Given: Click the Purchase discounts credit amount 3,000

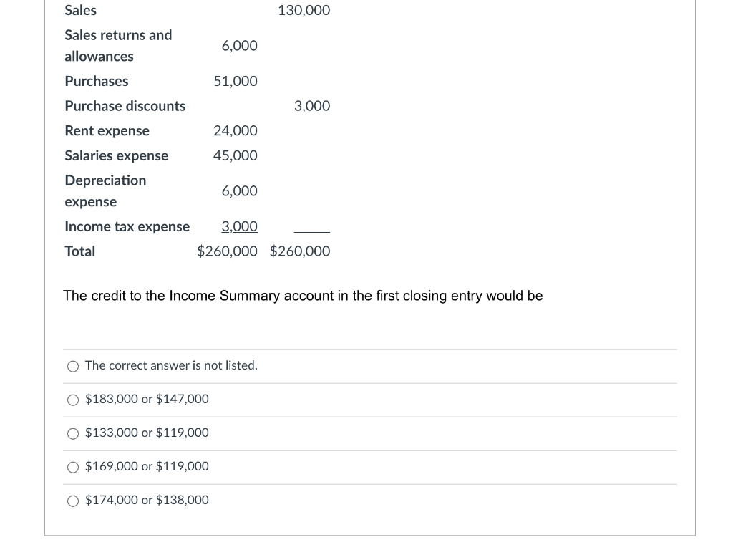Looking at the screenshot, I should (312, 106).
